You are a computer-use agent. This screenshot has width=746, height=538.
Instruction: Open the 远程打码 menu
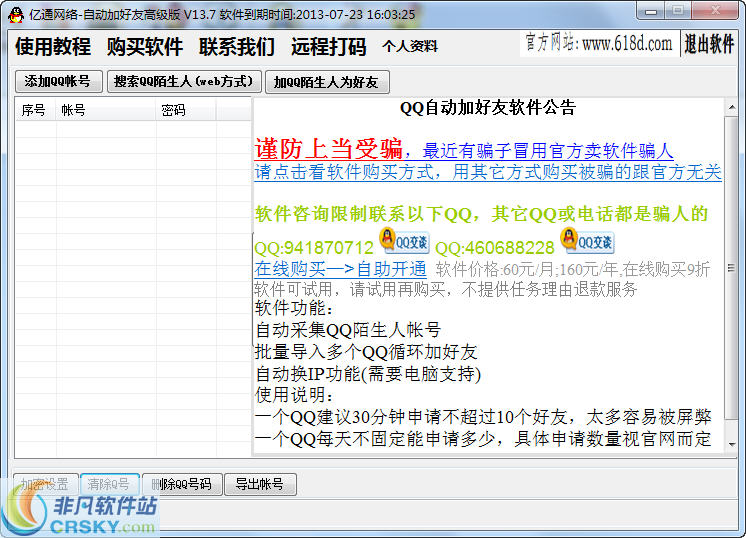coord(329,47)
